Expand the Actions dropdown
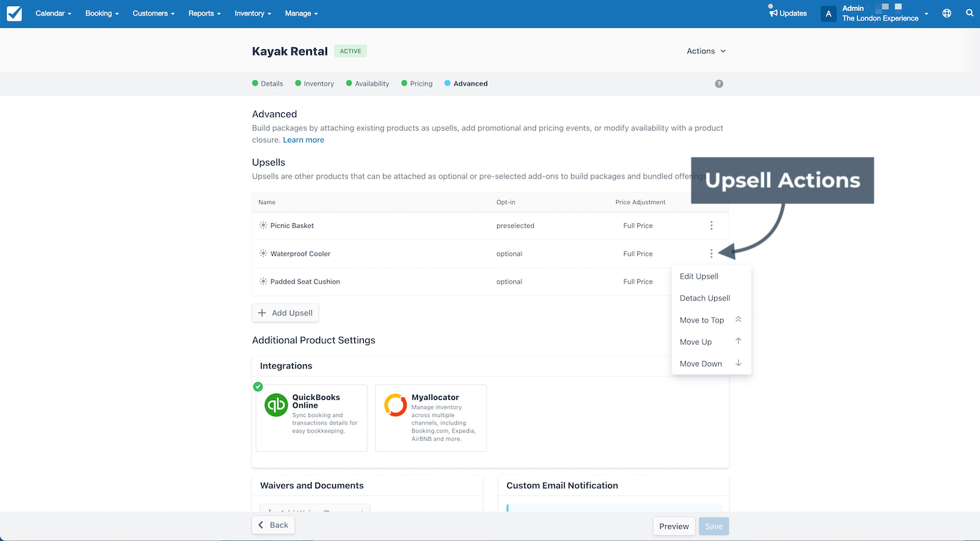Viewport: 980px width, 541px height. (x=707, y=51)
